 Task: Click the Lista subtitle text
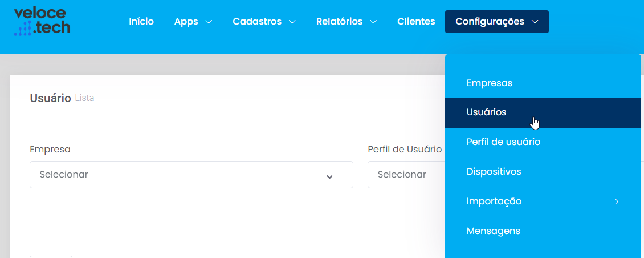point(84,99)
